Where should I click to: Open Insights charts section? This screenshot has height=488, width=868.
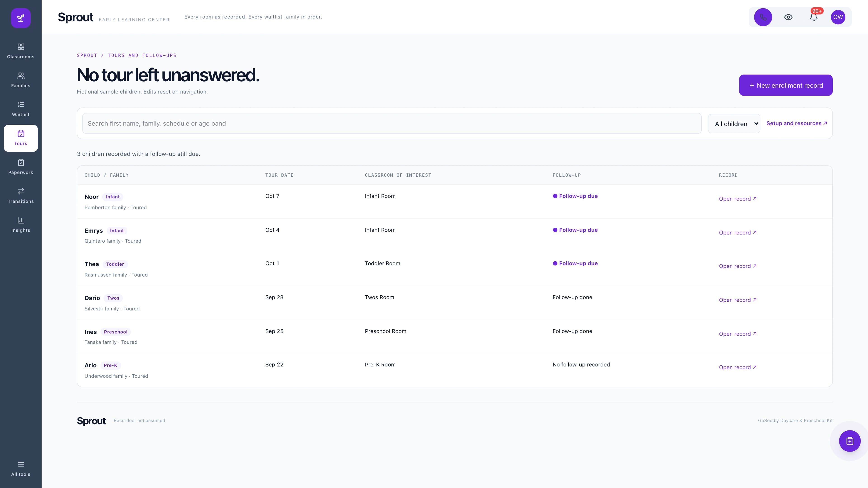point(21,225)
